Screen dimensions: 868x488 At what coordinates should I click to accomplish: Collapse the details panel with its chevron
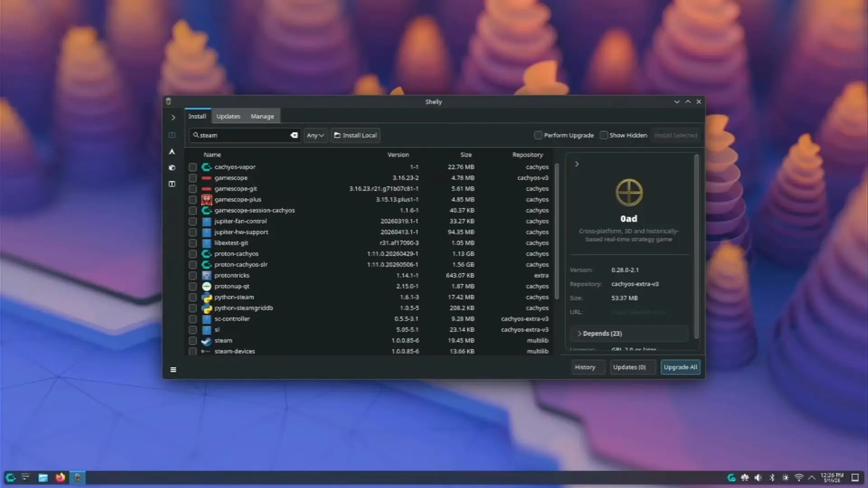[x=577, y=164]
